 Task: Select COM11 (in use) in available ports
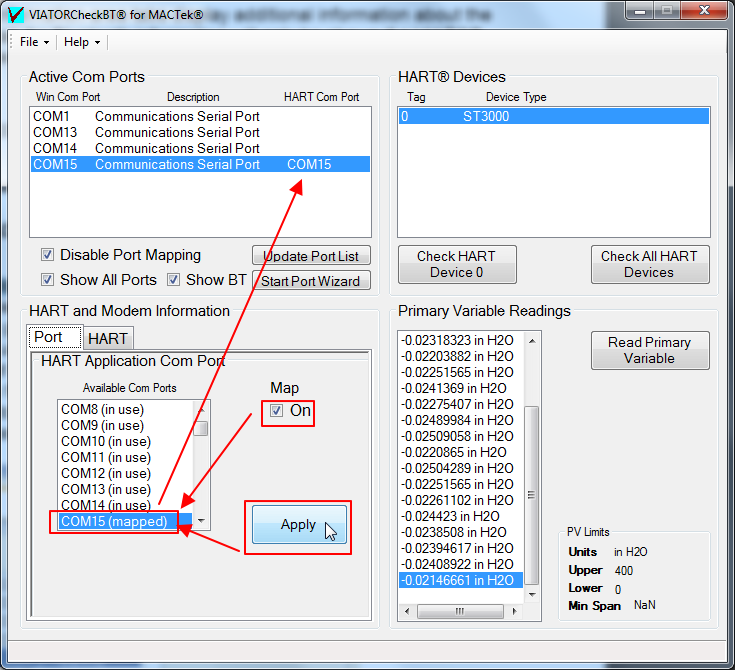click(124, 457)
